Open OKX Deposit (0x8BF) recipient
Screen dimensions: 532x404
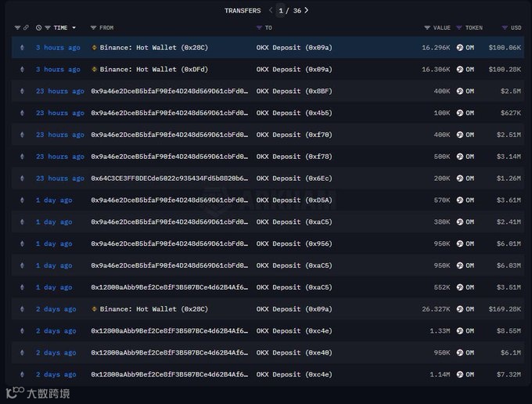pyautogui.click(x=294, y=91)
